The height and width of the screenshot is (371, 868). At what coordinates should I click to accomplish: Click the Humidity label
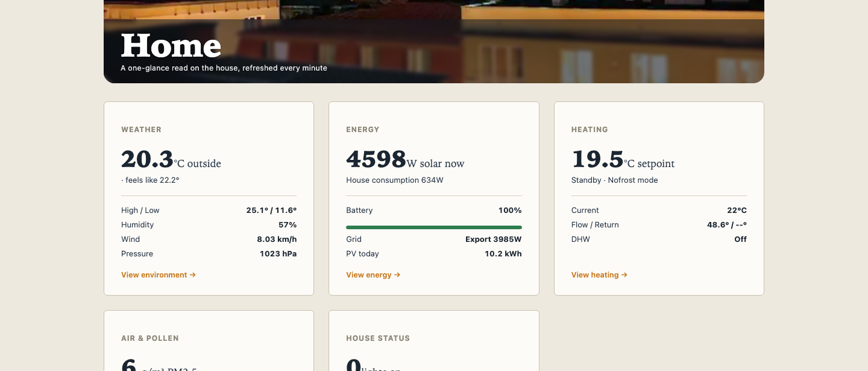[137, 225]
